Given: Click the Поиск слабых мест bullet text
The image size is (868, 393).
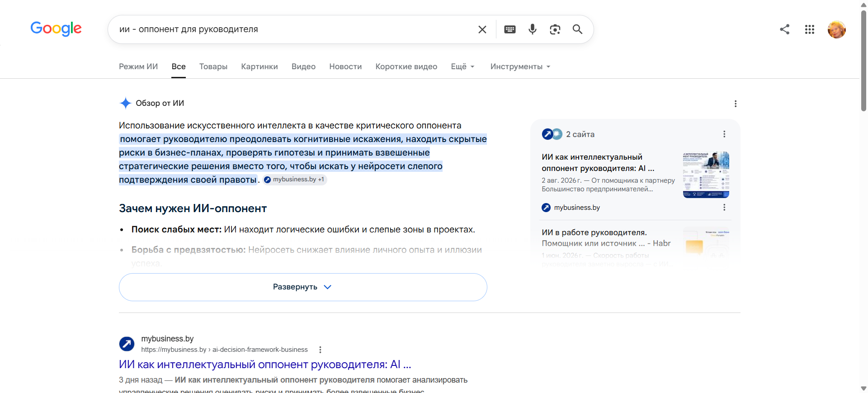Looking at the screenshot, I should click(303, 230).
